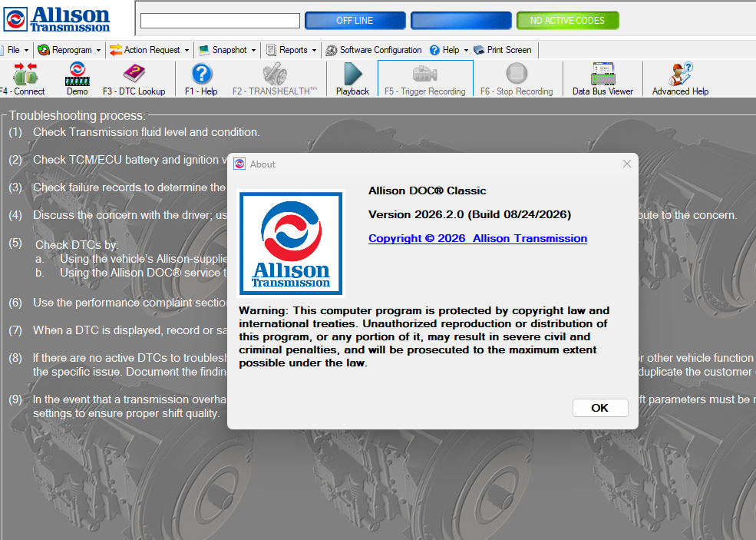756x540 pixels.
Task: Close the About dialog with X
Action: [627, 164]
